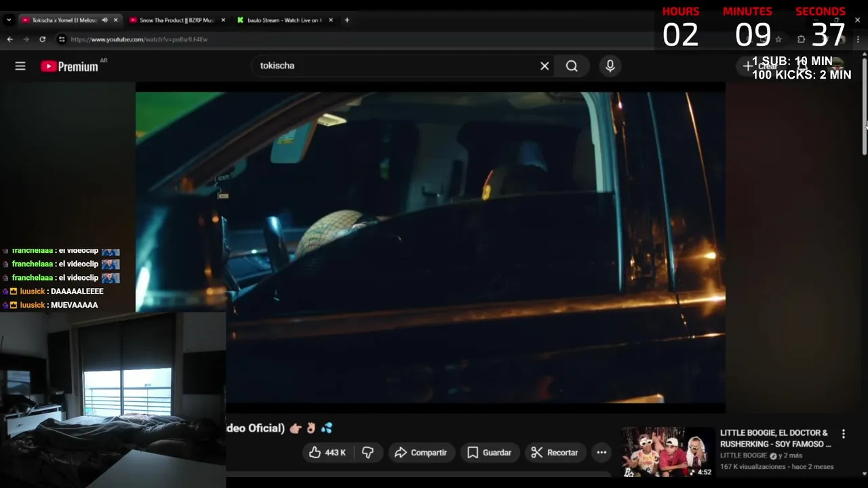Clear the tokischa search text
Image resolution: width=868 pixels, height=488 pixels.
(545, 66)
